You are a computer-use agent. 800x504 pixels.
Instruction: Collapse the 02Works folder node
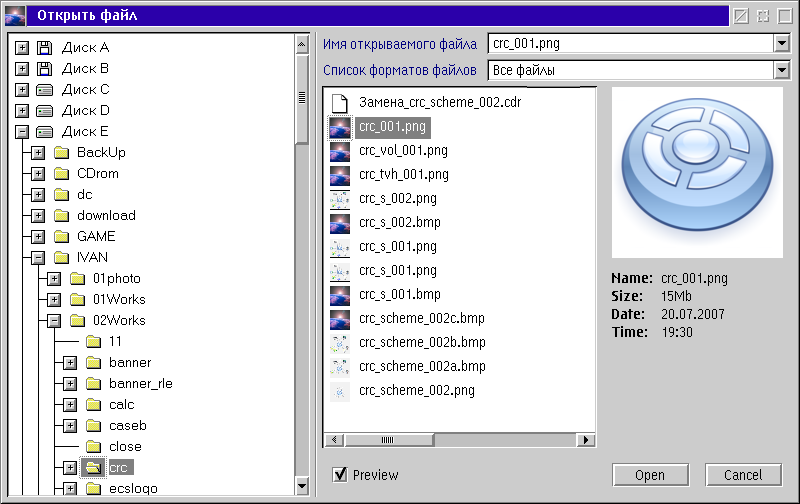point(54,321)
